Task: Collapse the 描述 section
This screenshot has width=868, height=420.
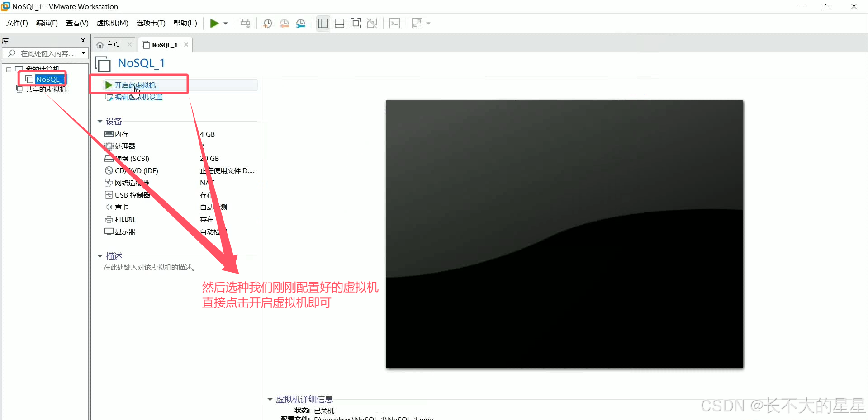Action: pyautogui.click(x=100, y=256)
